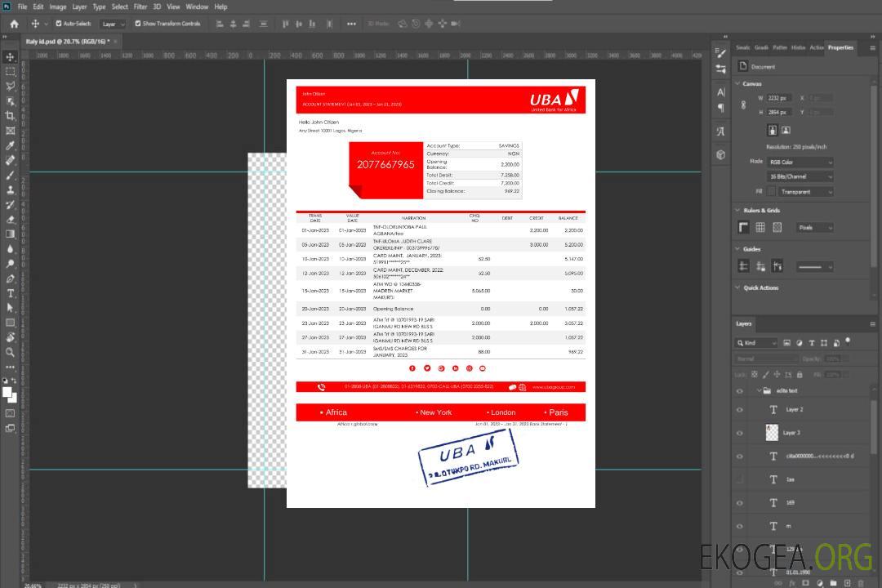882x588 pixels.
Task: Toggle the Auto-Select checkbox
Action: click(x=59, y=24)
